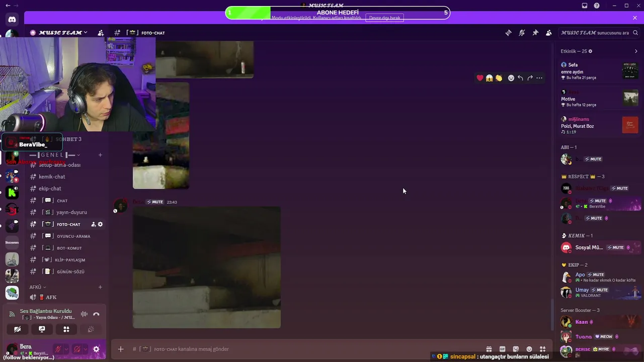Dismiss the purple streamer mode banner
The image size is (644, 362).
pos(635,18)
